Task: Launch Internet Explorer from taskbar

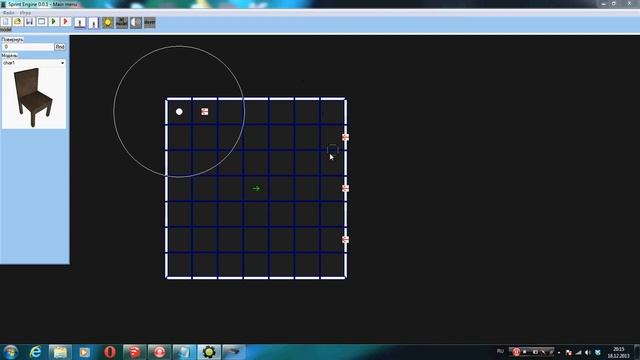Action: pos(36,352)
